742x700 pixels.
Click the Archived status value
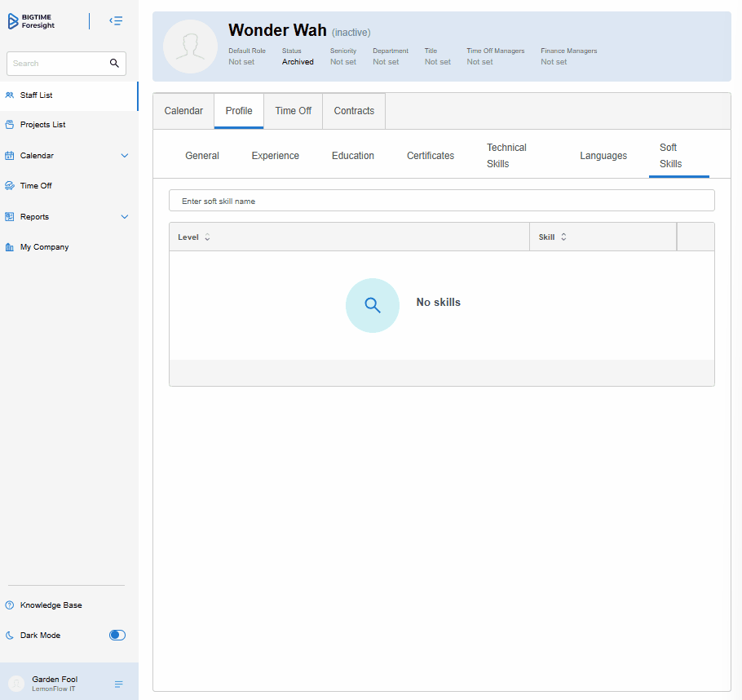click(x=298, y=61)
